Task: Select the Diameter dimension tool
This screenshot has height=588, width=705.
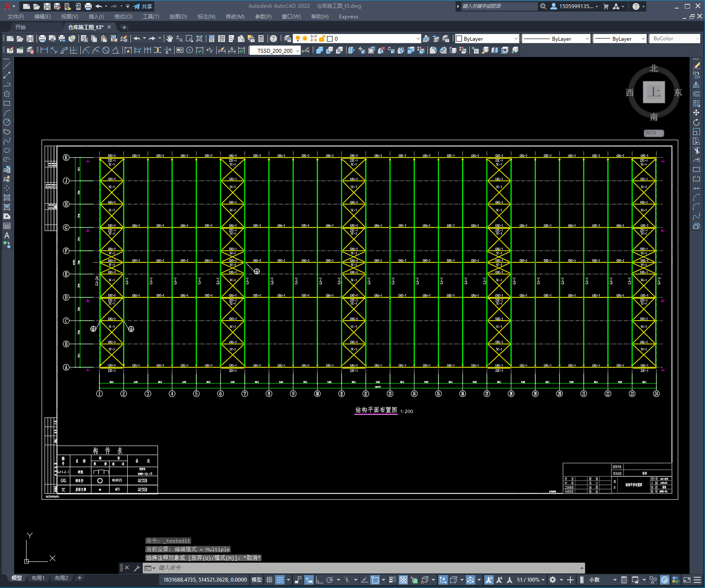Action: (106, 50)
